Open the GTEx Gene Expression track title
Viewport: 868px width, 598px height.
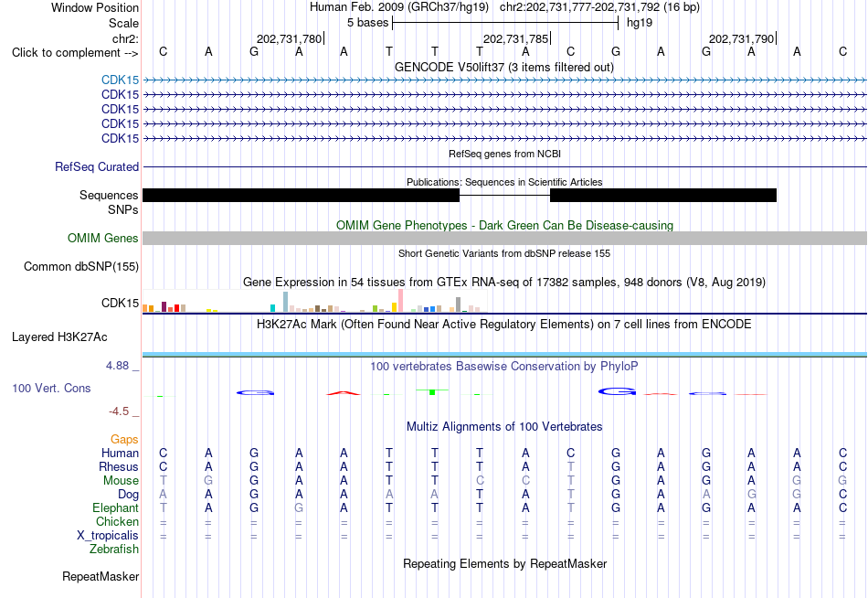[x=503, y=283]
